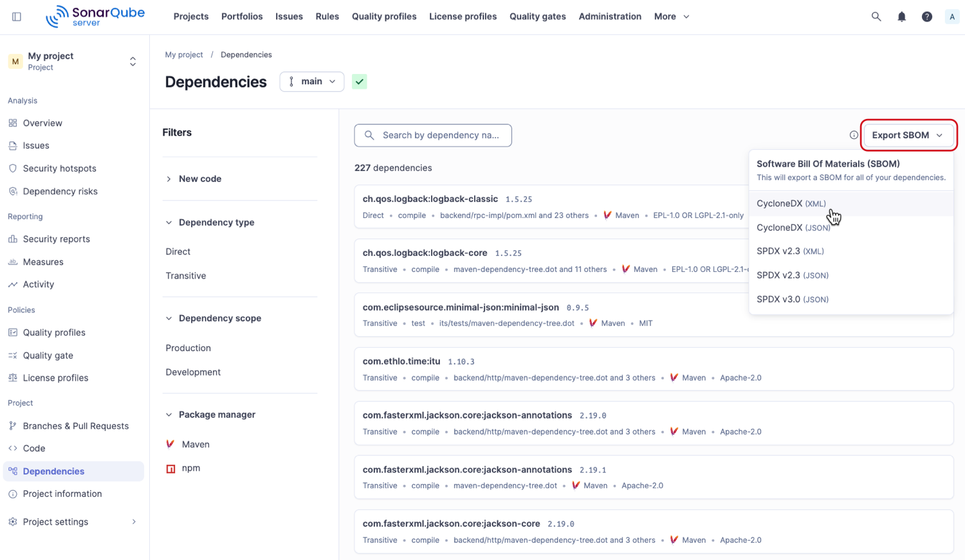Viewport: 965px width, 560px height.
Task: Go to Projects in top navigation
Action: pos(191,17)
